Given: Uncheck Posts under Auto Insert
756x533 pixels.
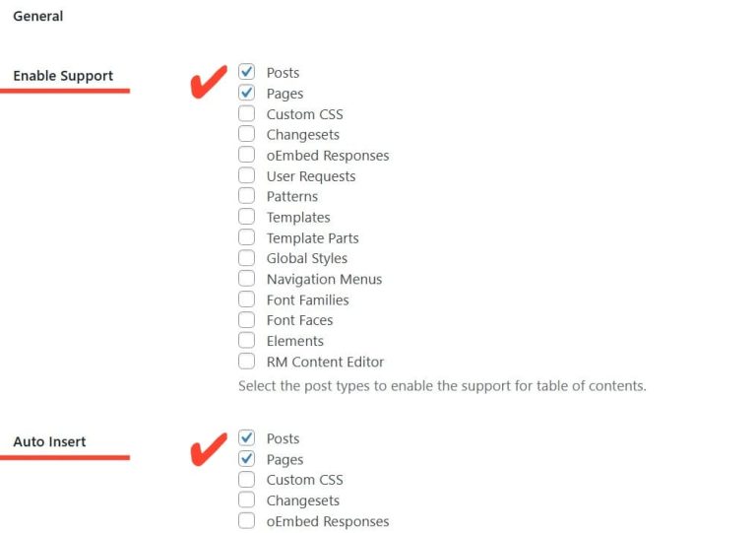Looking at the screenshot, I should (x=246, y=438).
